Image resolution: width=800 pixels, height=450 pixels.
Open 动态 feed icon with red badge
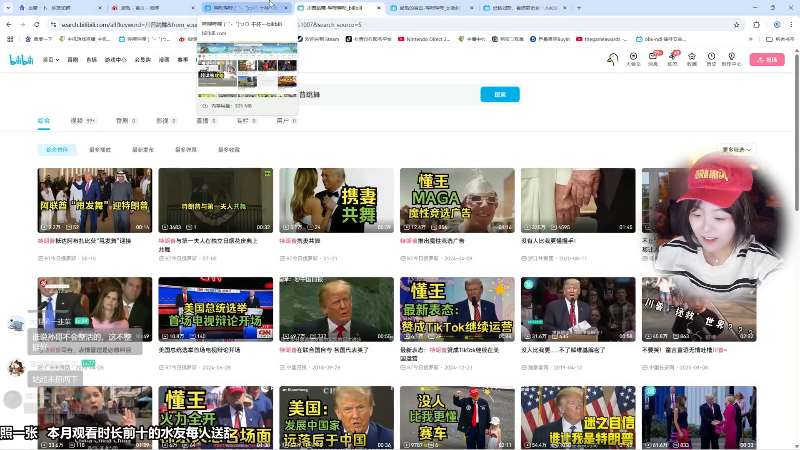[672, 59]
